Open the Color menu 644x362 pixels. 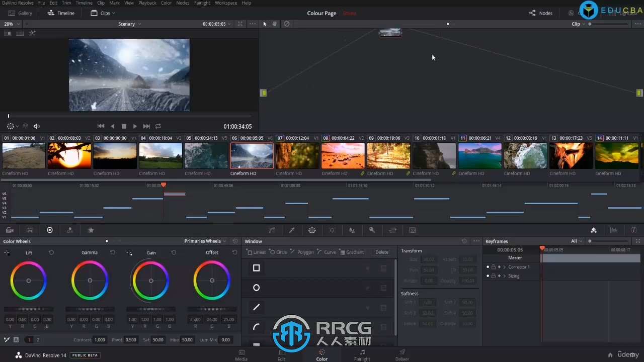pos(166,3)
